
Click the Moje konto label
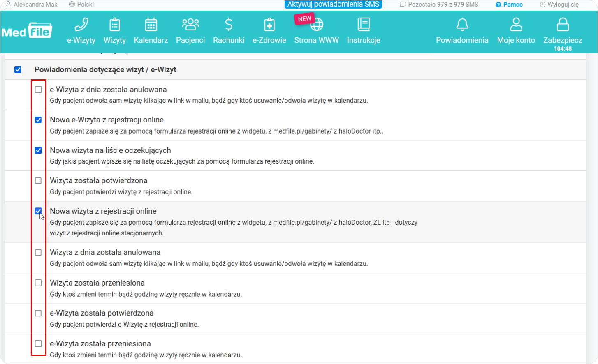pyautogui.click(x=516, y=40)
